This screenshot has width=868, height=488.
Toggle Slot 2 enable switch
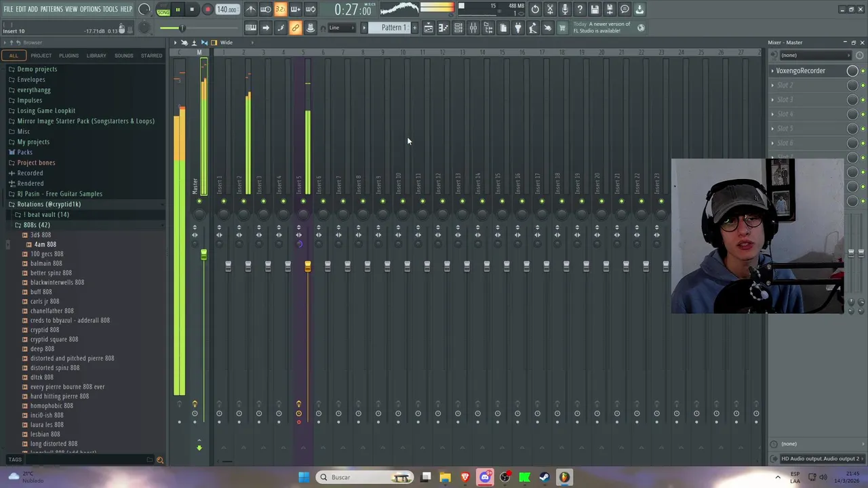point(863,85)
